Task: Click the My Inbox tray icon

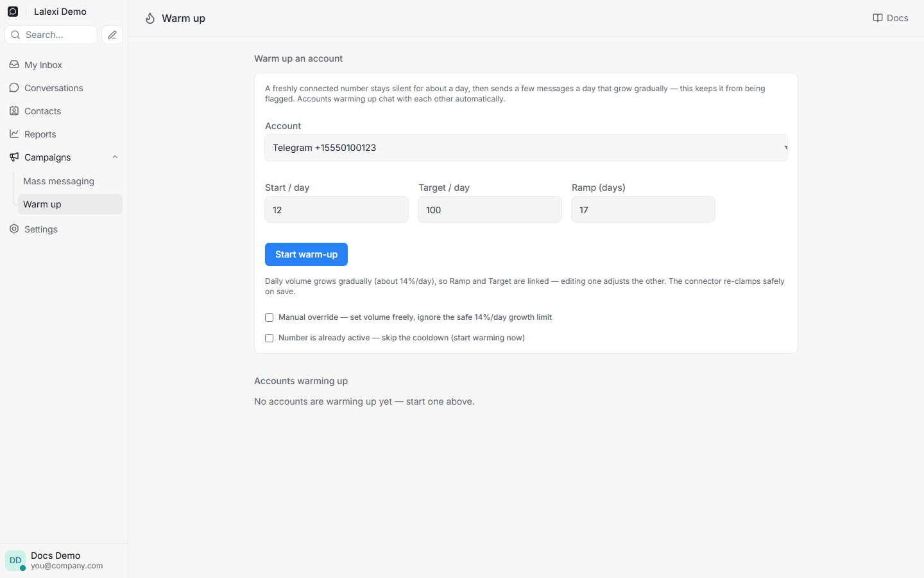Action: pos(14,65)
